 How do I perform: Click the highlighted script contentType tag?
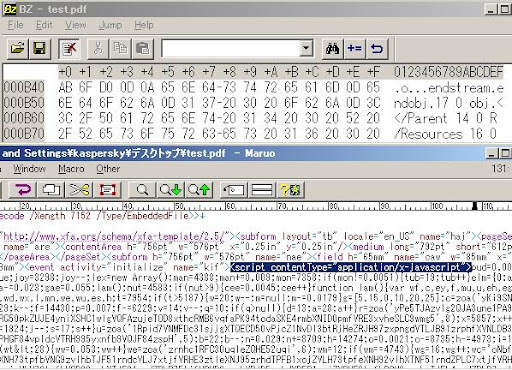[x=351, y=267]
